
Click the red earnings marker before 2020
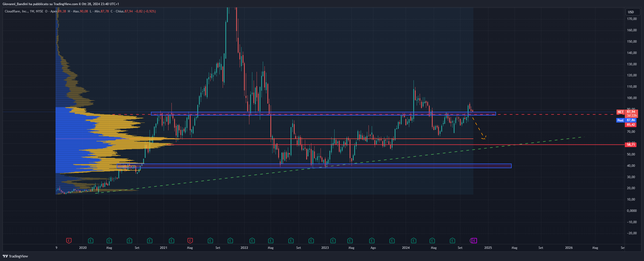point(69,240)
